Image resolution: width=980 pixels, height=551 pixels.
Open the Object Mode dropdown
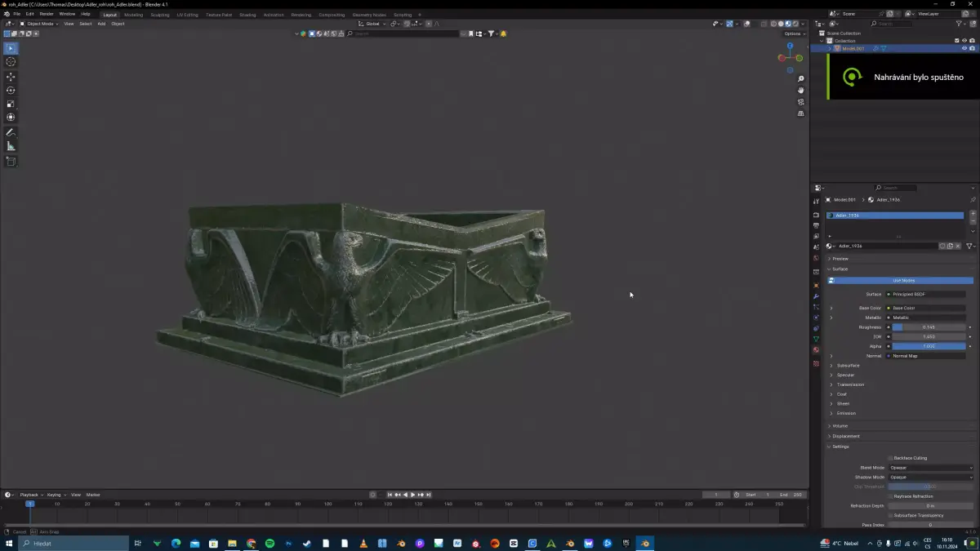pos(39,24)
